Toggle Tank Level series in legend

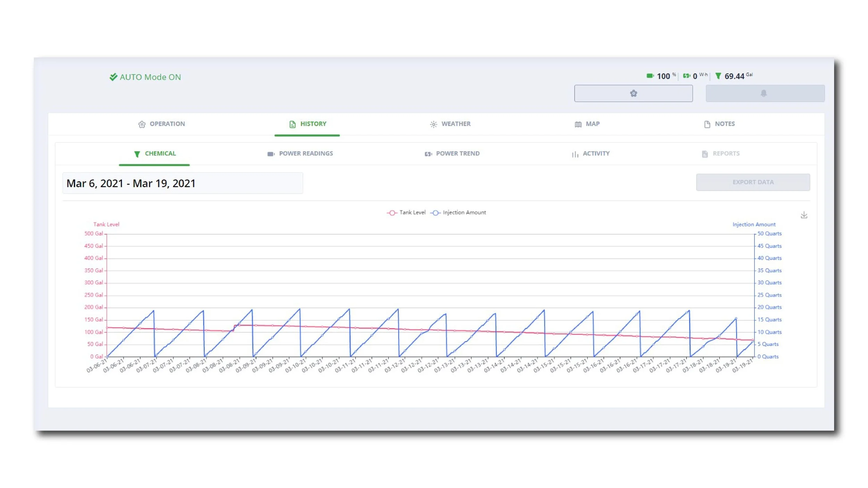click(406, 213)
